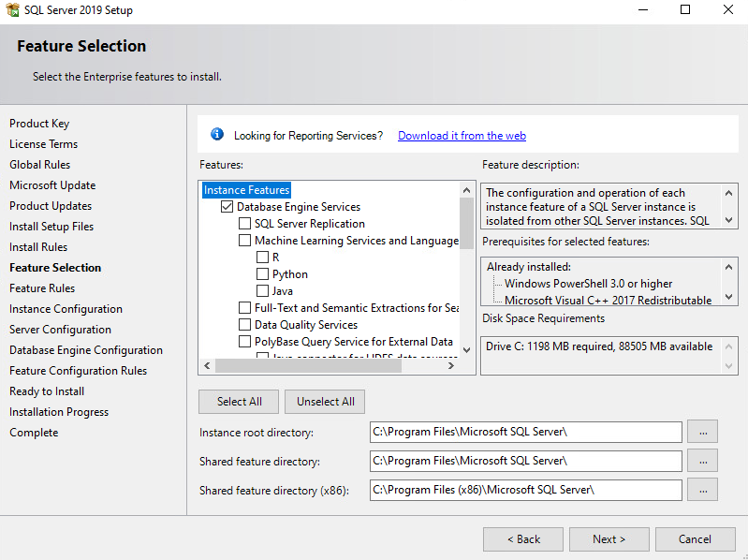Browse for Shared feature directory
Viewport: 748px width, 560px height.
[x=703, y=461]
